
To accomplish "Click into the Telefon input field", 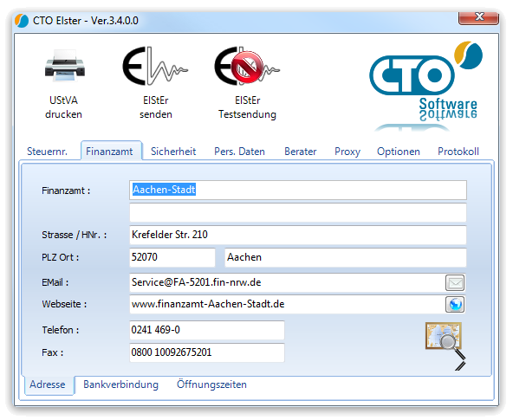I will (207, 330).
